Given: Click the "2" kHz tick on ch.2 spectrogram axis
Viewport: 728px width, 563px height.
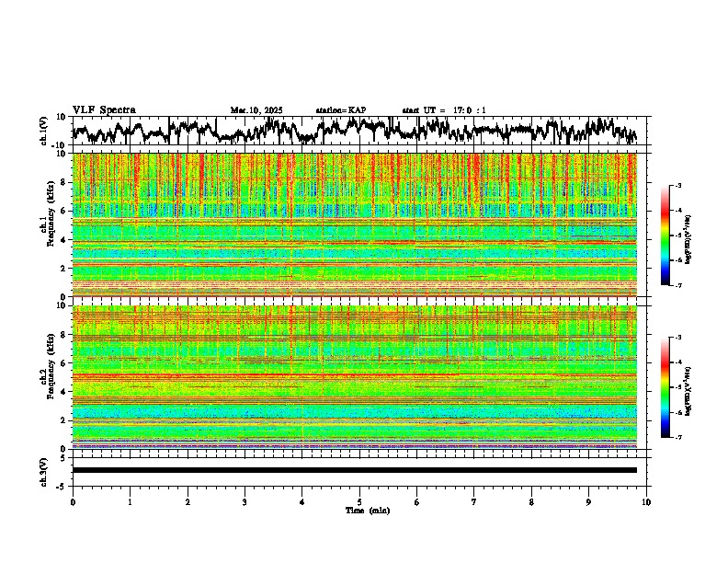Looking at the screenshot, I should pyautogui.click(x=64, y=420).
